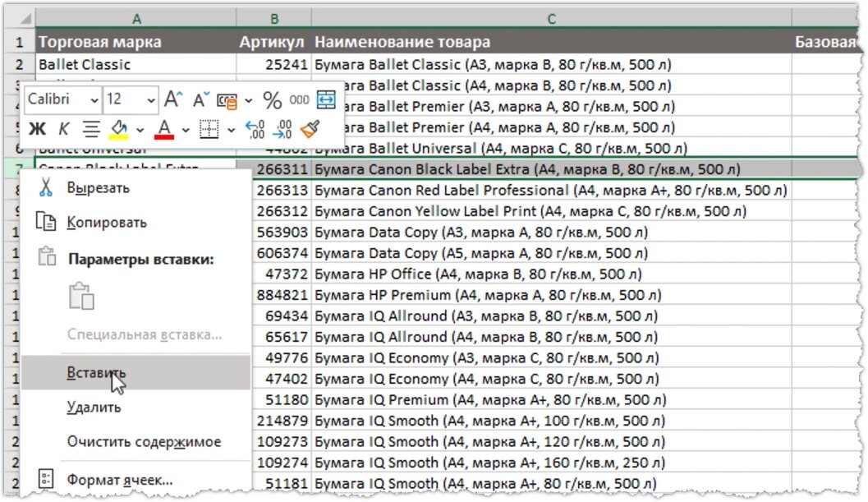Click the borders icon
The image size is (868, 502).
click(209, 129)
